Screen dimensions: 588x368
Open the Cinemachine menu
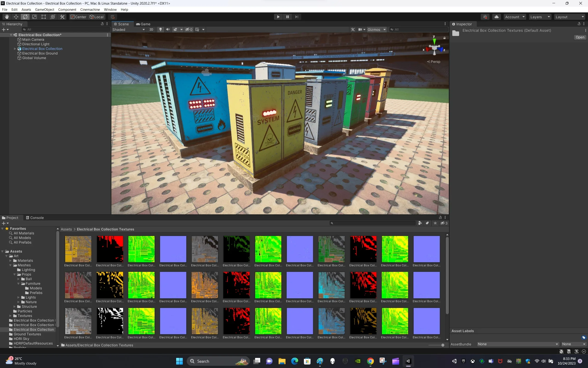pos(90,9)
